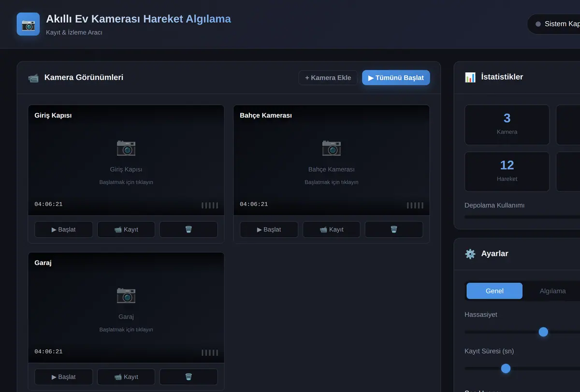Viewport: 580px width, 392px height.
Task: Click the camera placeholder icon in Garaj feed
Action: coord(126,294)
